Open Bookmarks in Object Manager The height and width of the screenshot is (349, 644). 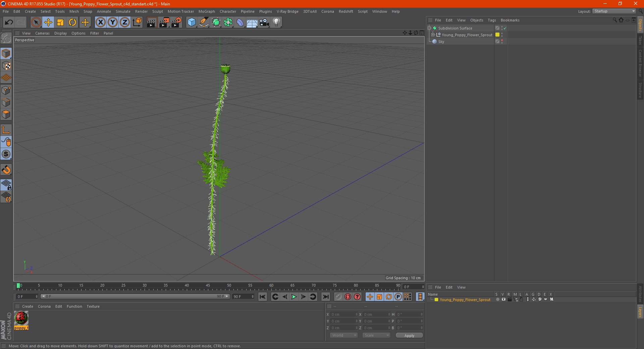(x=510, y=20)
